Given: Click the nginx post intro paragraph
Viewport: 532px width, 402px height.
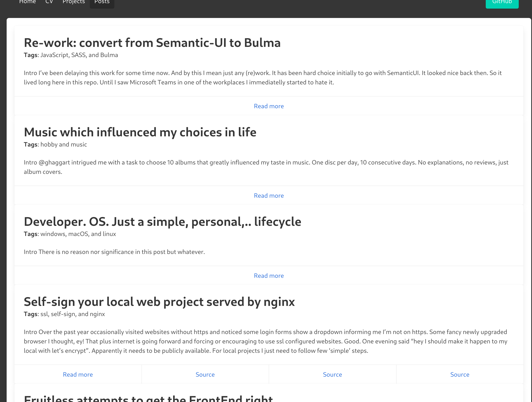Looking at the screenshot, I should pyautogui.click(x=266, y=341).
